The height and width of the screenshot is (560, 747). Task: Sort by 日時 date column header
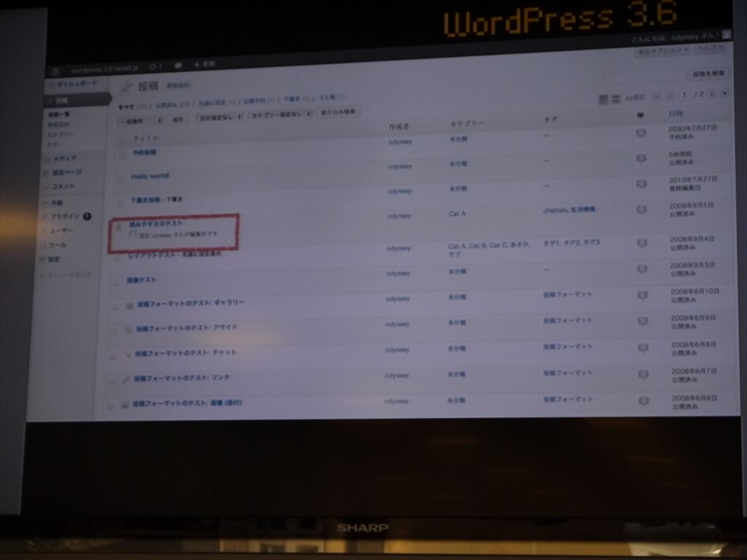(675, 114)
